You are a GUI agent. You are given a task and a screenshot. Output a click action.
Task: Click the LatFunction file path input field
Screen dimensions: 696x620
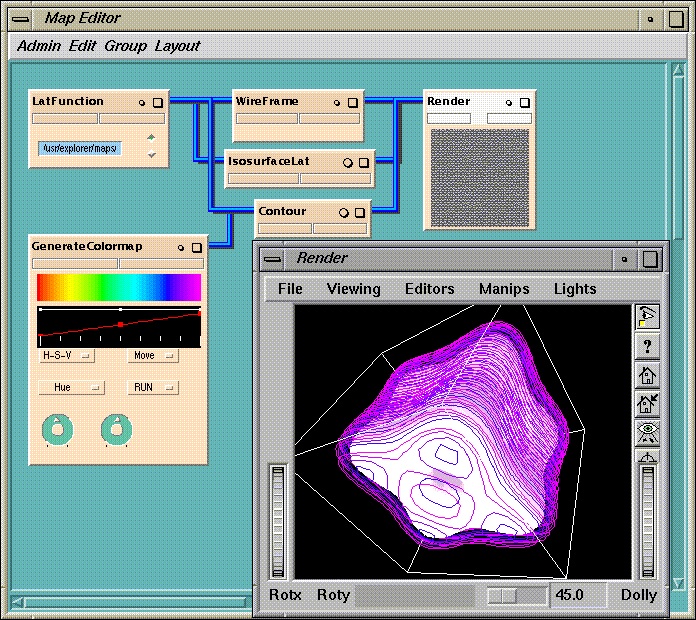click(80, 148)
